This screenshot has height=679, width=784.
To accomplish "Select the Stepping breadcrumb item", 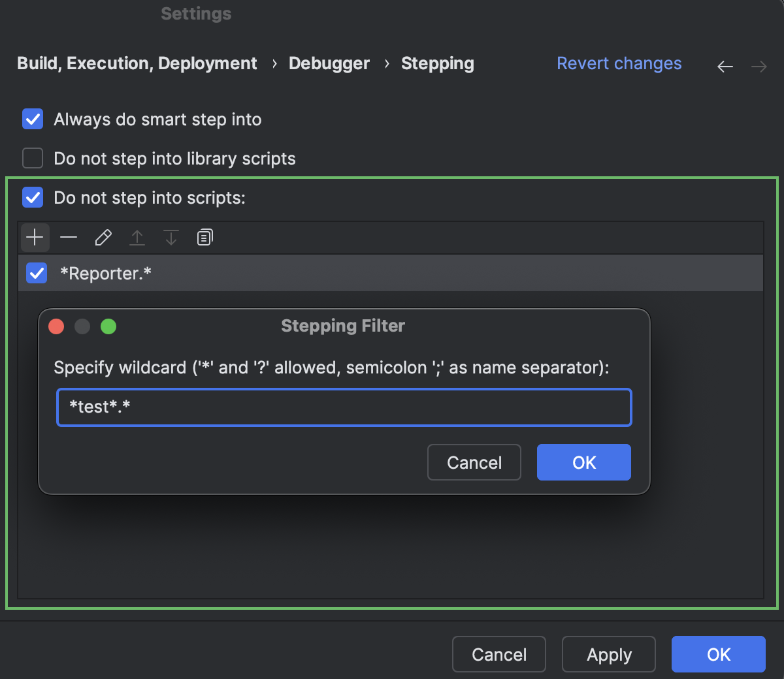I will tap(437, 63).
